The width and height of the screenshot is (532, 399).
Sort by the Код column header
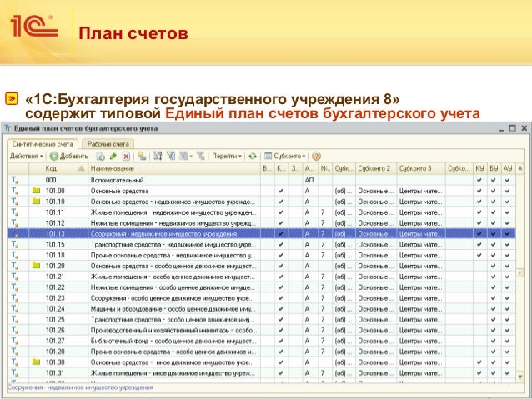[65, 168]
